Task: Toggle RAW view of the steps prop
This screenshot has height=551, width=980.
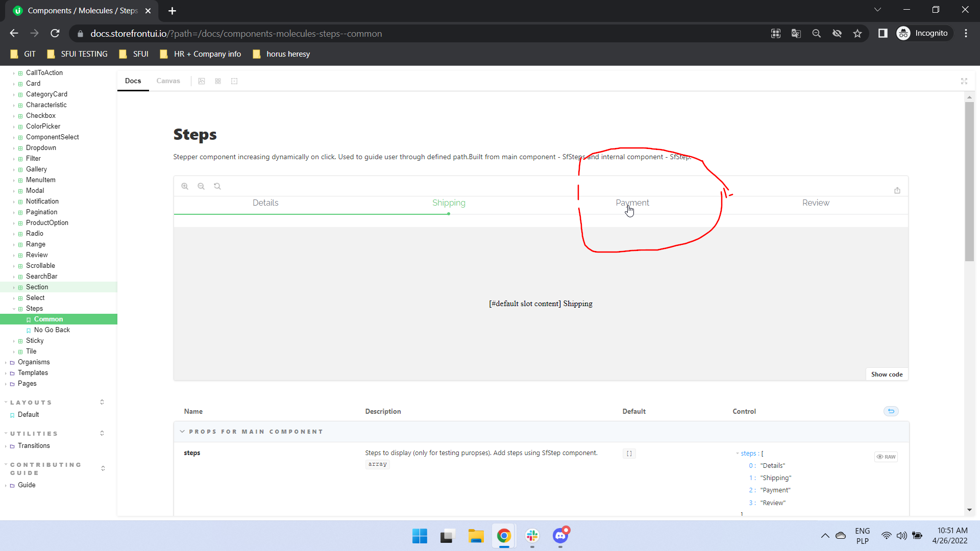Action: 886,457
